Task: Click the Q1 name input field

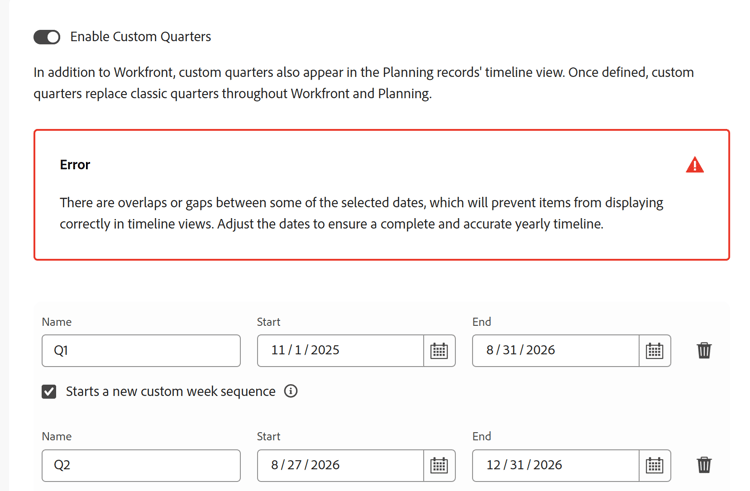Action: 141,350
